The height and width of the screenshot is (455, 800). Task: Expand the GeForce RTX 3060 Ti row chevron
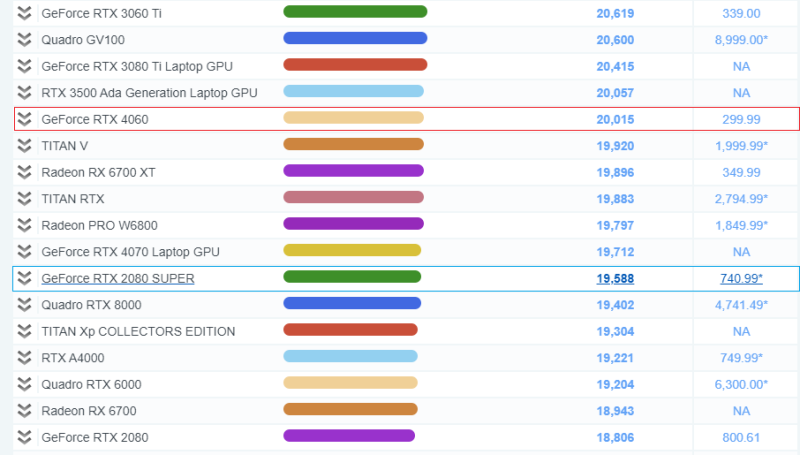[x=24, y=13]
